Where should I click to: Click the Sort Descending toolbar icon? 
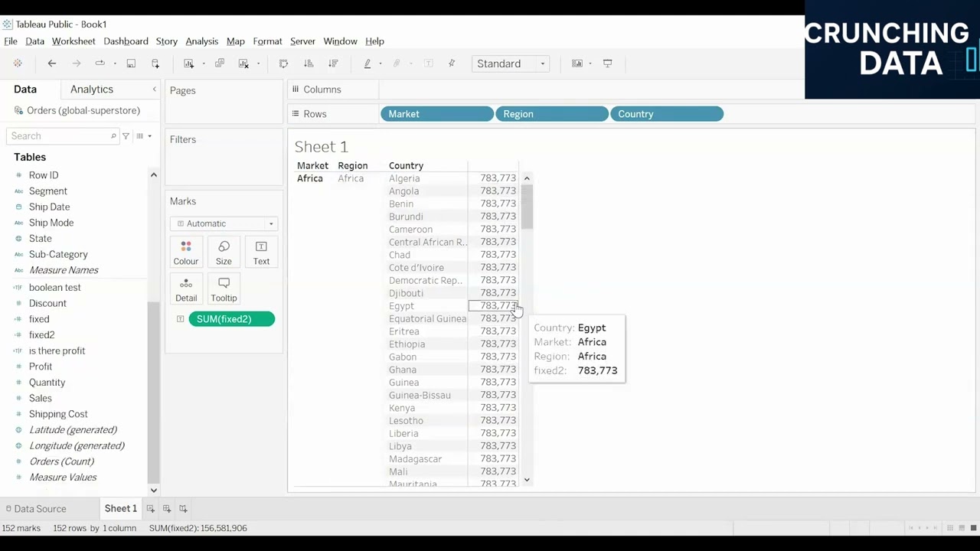(x=333, y=64)
